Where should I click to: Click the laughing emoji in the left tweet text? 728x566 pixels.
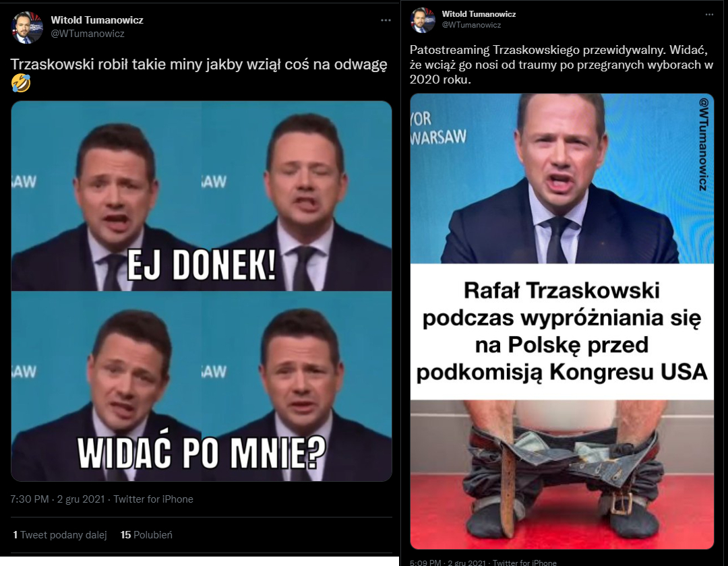pos(20,83)
